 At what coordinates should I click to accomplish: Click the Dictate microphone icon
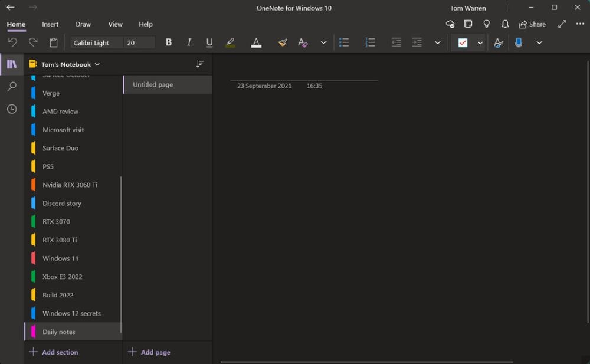[519, 42]
